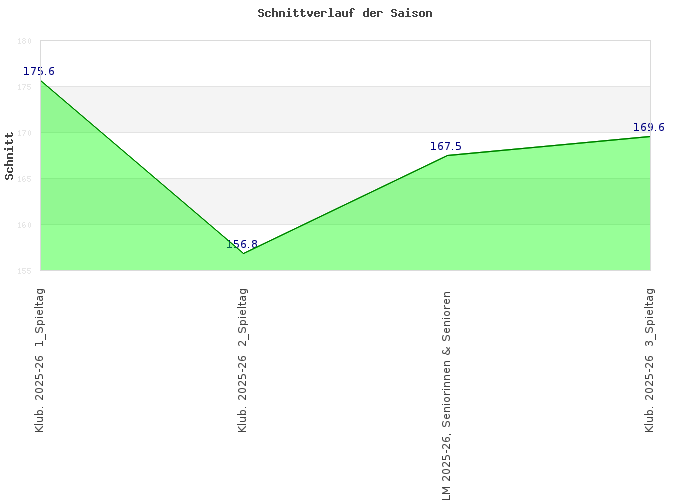Select x-axis label "Klub. 2025-26 2_Spieltag"
Screen dimensions: 690x500
tap(243, 360)
